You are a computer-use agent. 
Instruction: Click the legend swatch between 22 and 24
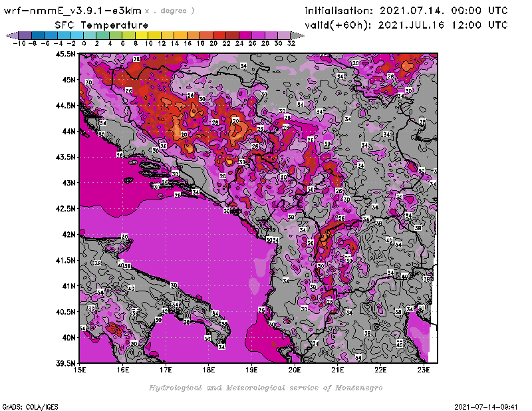pos(232,35)
